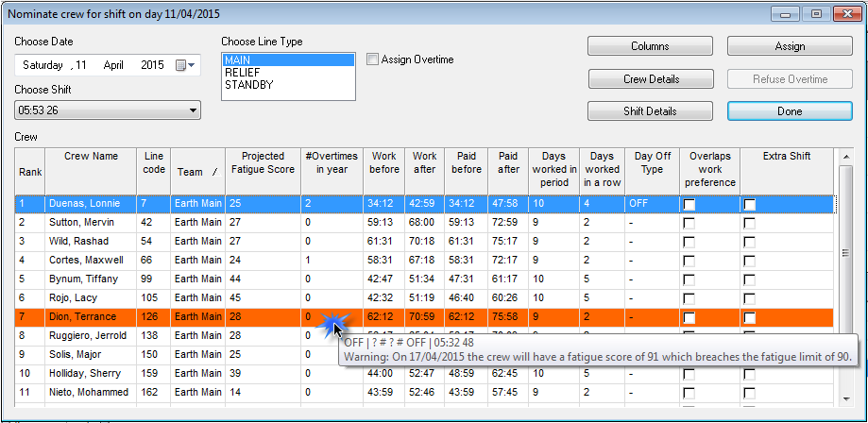
Task: Select RELIEF in line type list
Action: (244, 72)
